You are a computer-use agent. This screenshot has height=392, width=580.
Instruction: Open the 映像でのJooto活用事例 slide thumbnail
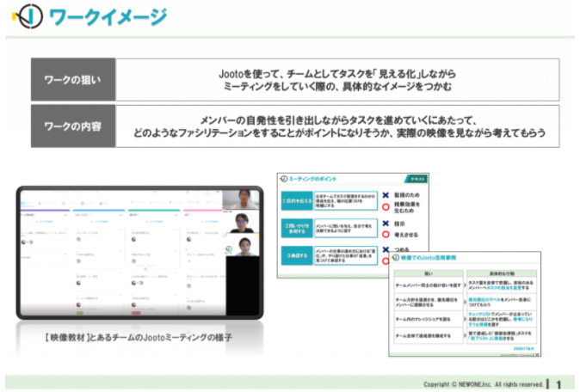click(x=465, y=304)
